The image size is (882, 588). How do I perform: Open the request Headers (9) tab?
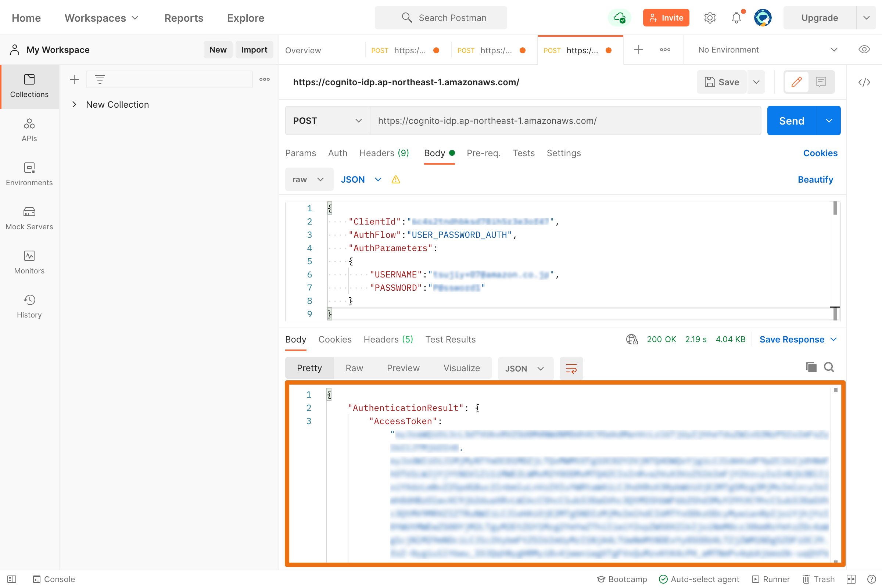click(384, 153)
